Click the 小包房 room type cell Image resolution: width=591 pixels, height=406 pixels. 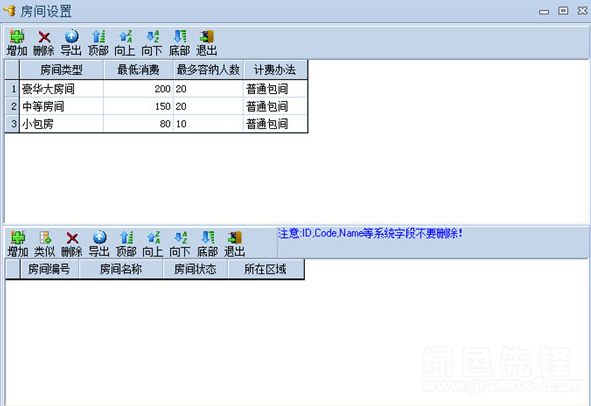[61, 124]
